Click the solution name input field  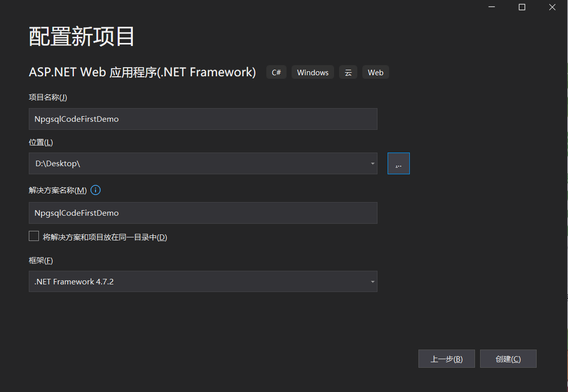click(203, 213)
